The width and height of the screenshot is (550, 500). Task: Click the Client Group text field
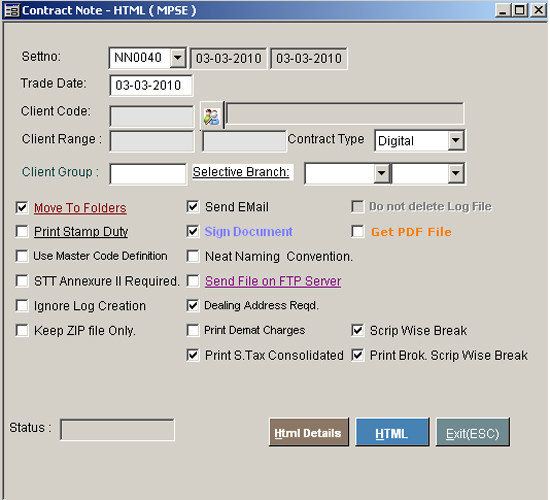coord(148,174)
